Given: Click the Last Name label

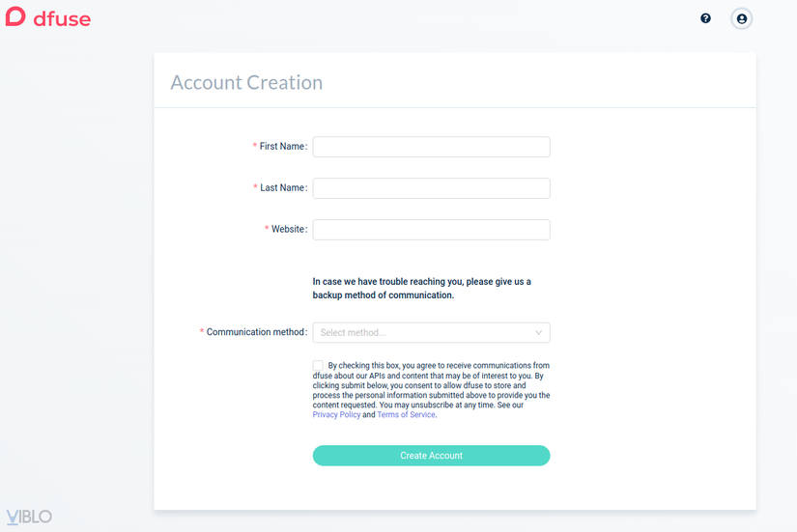Looking at the screenshot, I should [282, 188].
